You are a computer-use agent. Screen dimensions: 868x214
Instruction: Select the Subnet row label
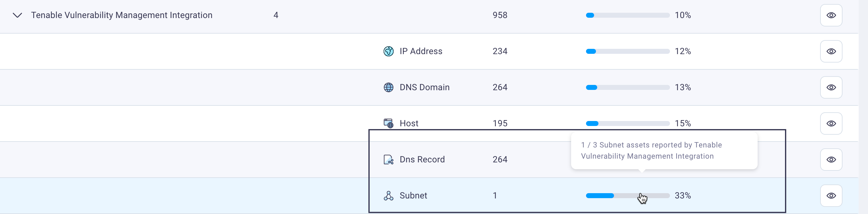[413, 195]
